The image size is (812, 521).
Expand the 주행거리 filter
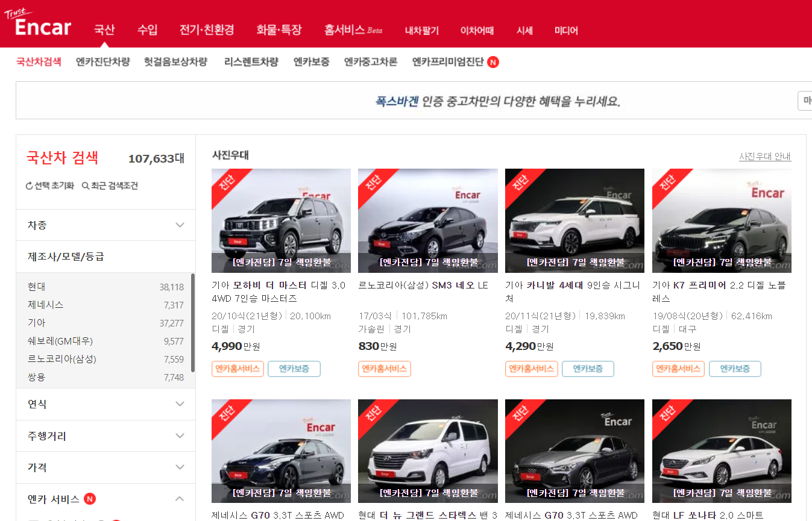105,435
